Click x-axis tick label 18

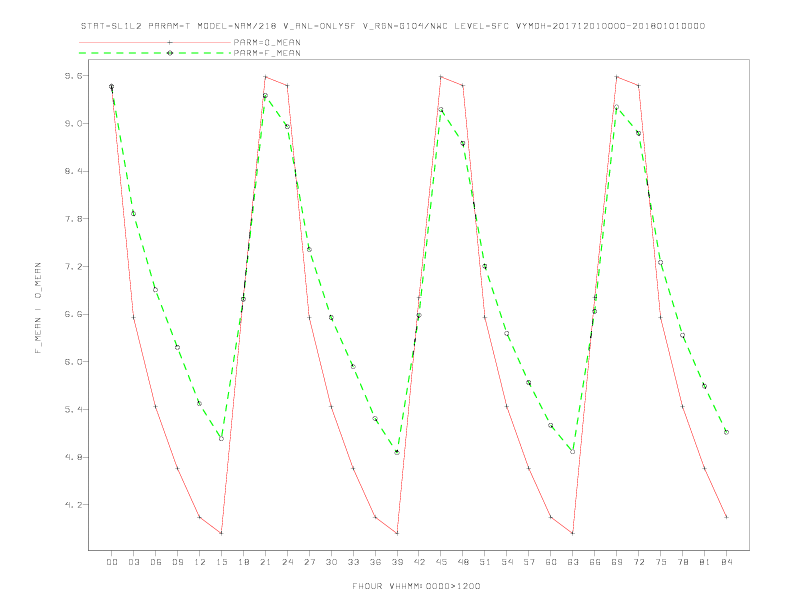point(243,562)
